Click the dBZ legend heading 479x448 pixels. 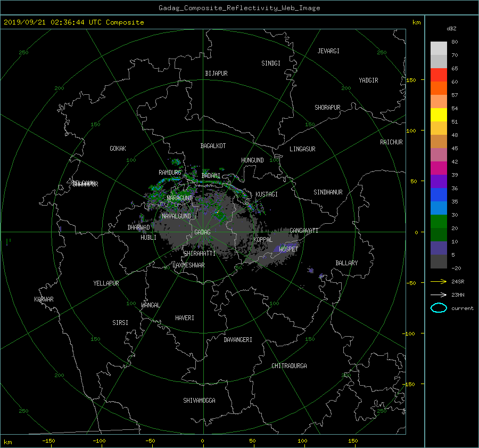pyautogui.click(x=451, y=29)
